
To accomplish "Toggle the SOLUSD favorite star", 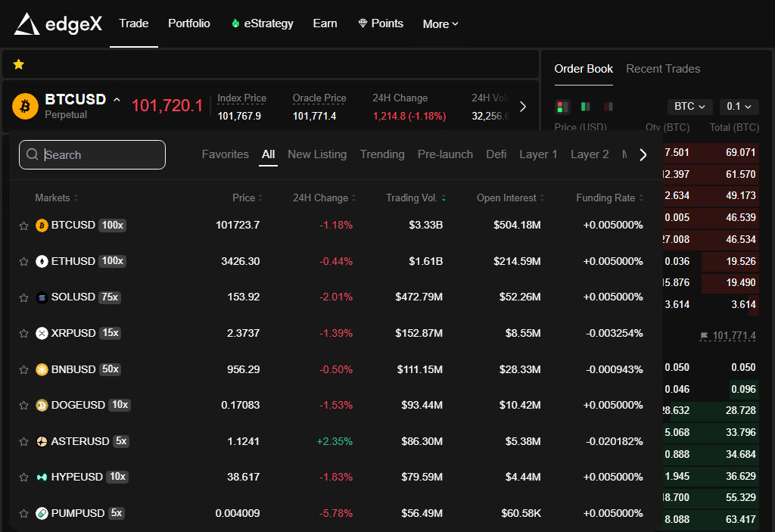I will click(x=23, y=298).
